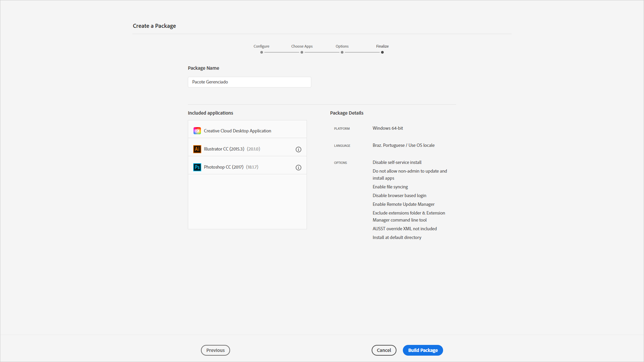Viewport: 644px width, 362px height.
Task: Click the Photoshop CC app icon
Action: tap(197, 167)
